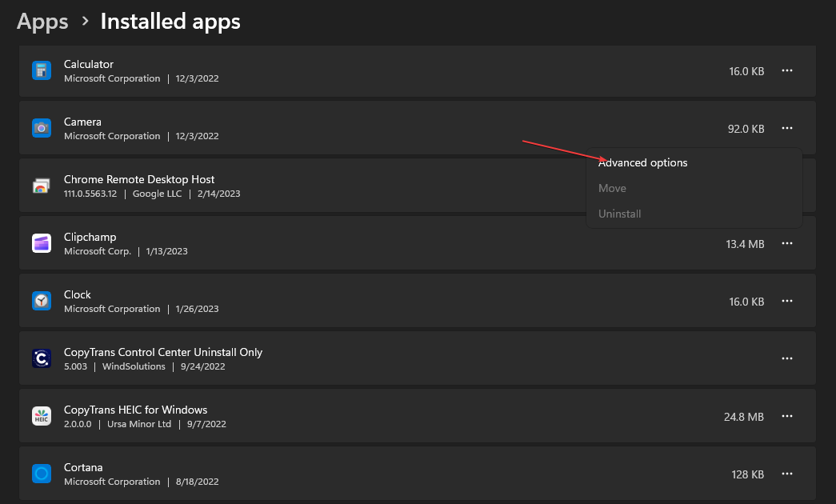Go back to Apps via the breadcrumb
Screen dimensions: 836x504
pos(42,22)
